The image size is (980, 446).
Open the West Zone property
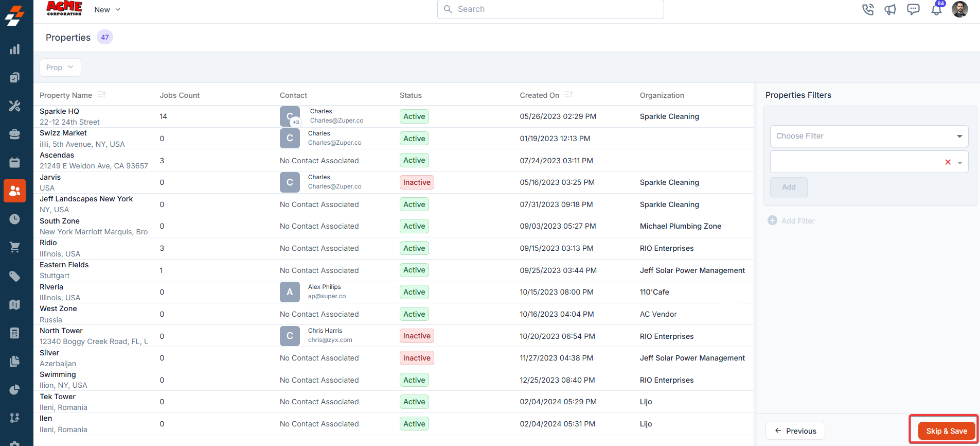[58, 308]
